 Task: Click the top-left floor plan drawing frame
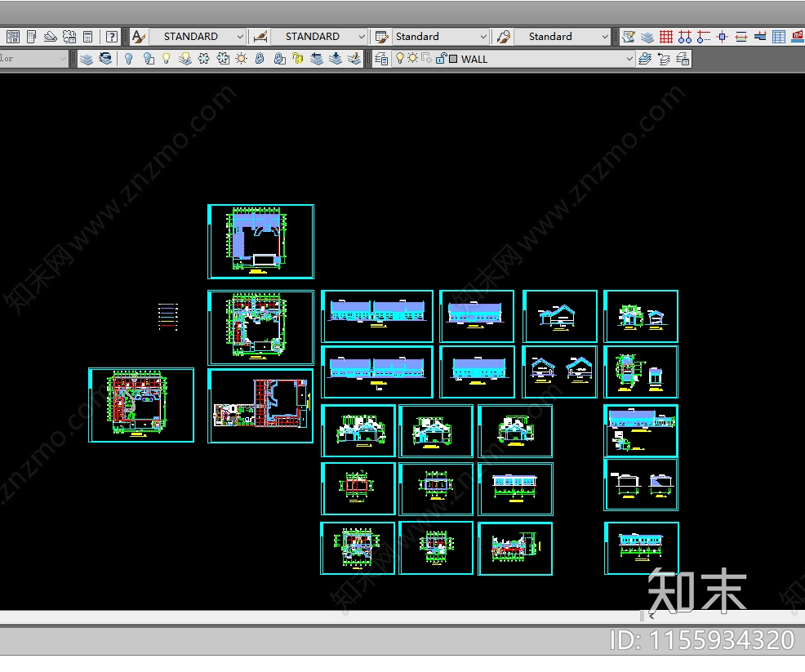point(260,242)
